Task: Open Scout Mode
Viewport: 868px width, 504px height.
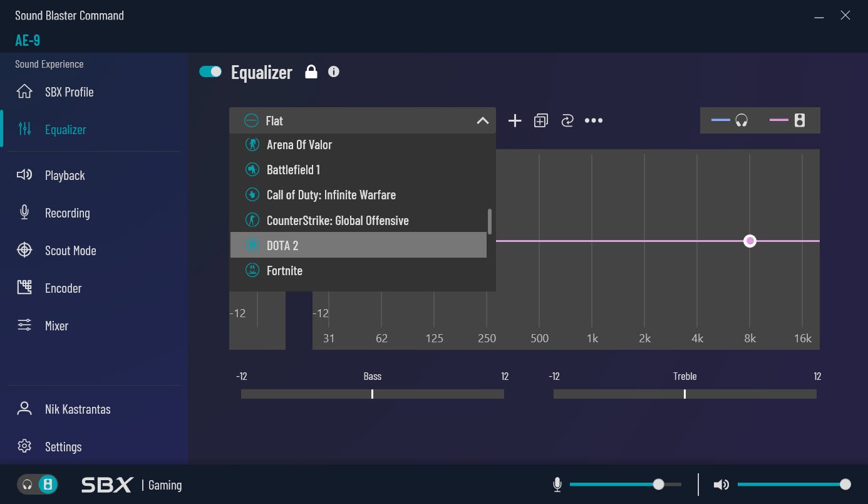Action: (x=94, y=250)
